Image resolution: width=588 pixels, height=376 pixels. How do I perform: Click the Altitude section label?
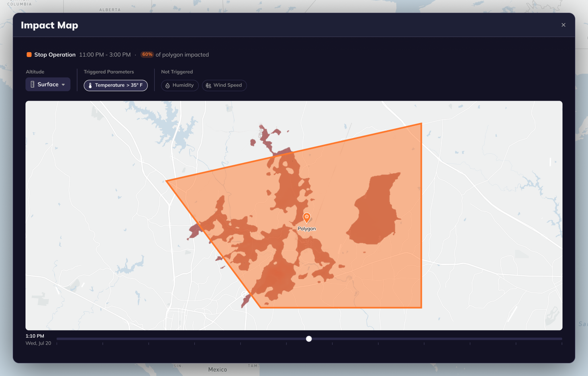pyautogui.click(x=35, y=72)
